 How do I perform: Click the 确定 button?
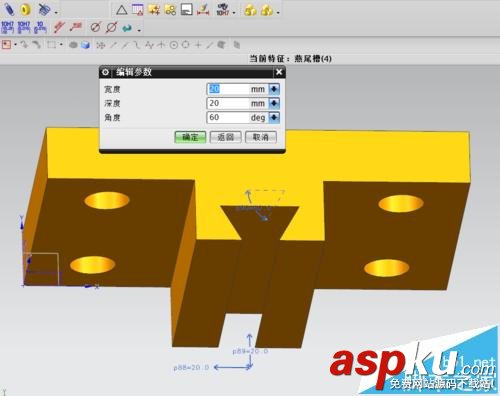click(190, 137)
